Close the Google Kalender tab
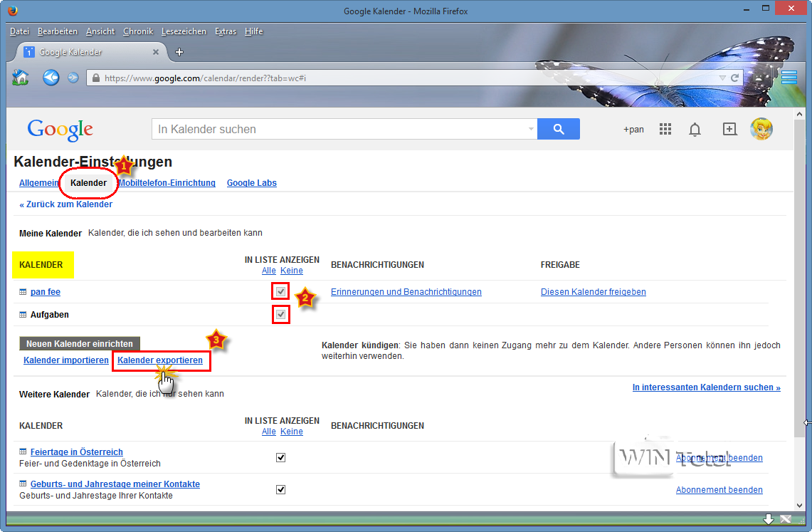The width and height of the screenshot is (812, 532). (155, 52)
